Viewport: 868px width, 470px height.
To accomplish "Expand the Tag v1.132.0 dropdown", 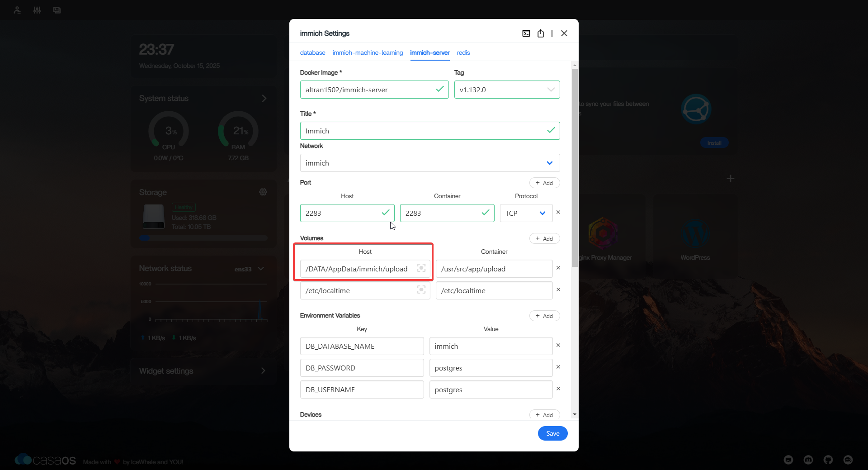I will 507,90.
